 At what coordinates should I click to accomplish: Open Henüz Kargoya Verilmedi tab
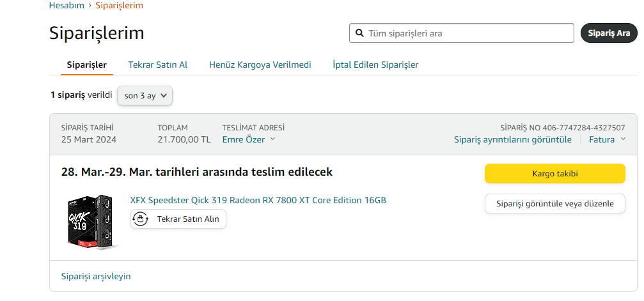point(260,65)
